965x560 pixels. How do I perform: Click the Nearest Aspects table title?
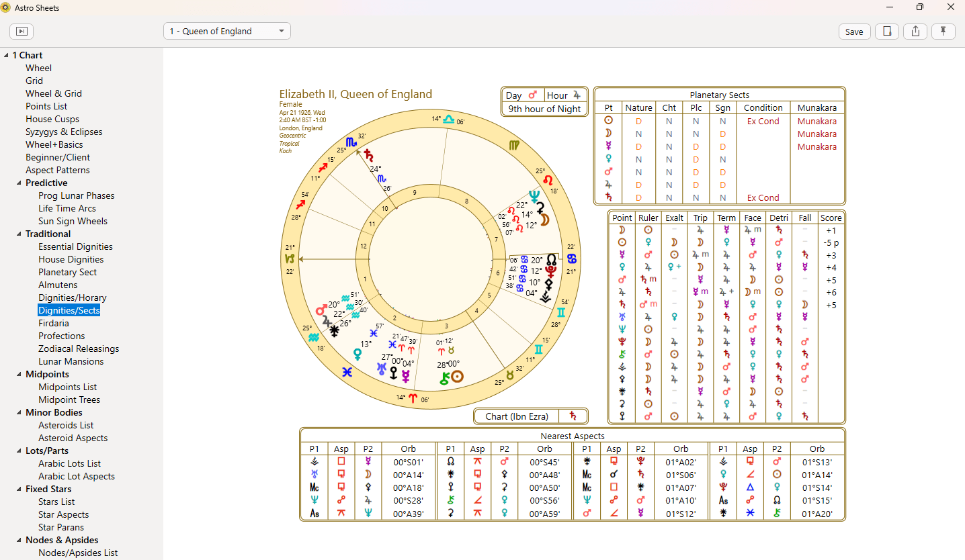[x=573, y=436]
